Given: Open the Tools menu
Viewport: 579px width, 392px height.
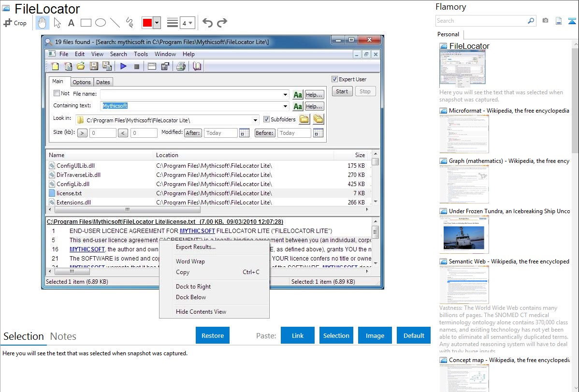Looking at the screenshot, I should coord(141,54).
